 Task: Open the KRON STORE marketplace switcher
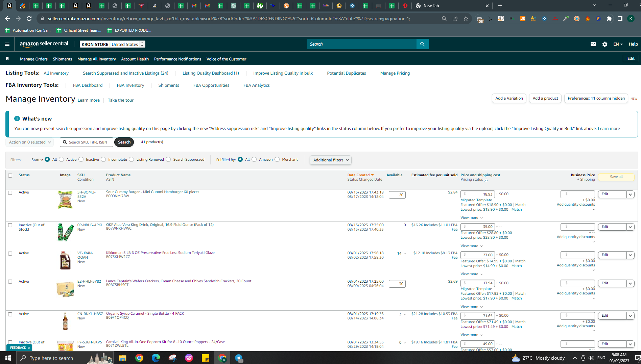[x=113, y=44]
